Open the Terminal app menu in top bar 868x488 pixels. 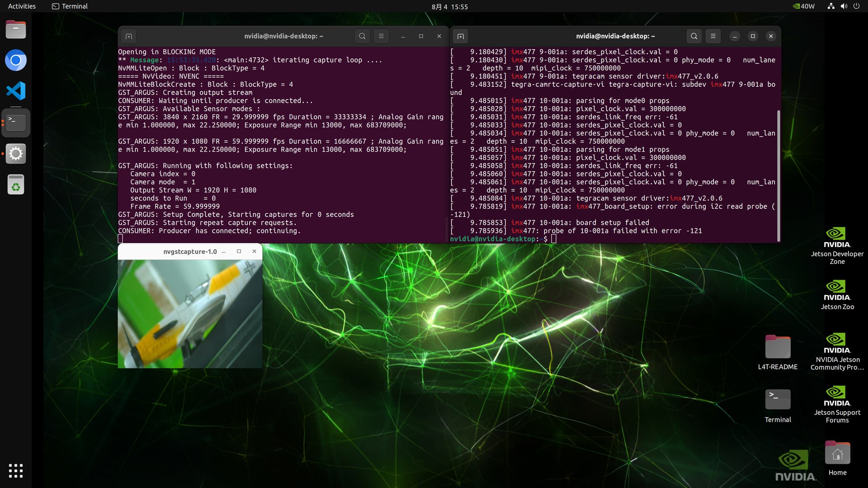click(70, 6)
